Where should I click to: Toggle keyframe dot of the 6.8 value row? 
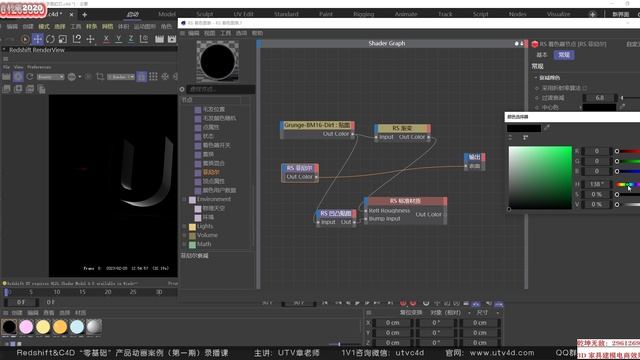537,98
